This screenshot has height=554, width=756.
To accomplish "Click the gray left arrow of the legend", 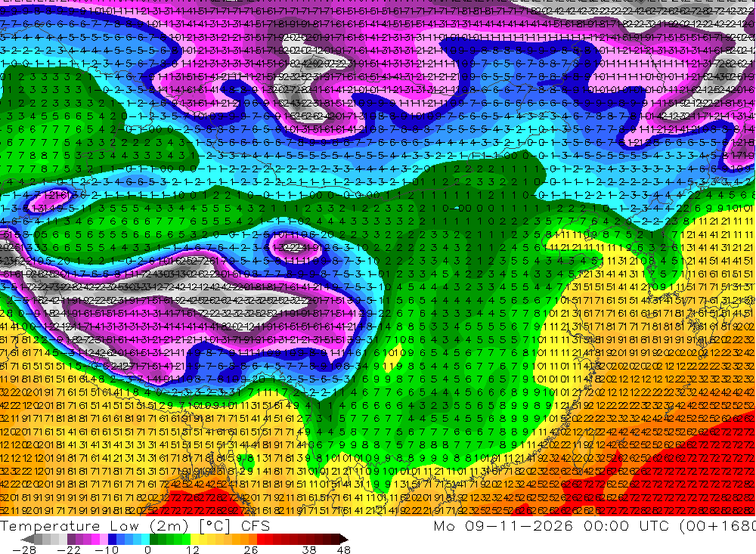I will 27,540.
